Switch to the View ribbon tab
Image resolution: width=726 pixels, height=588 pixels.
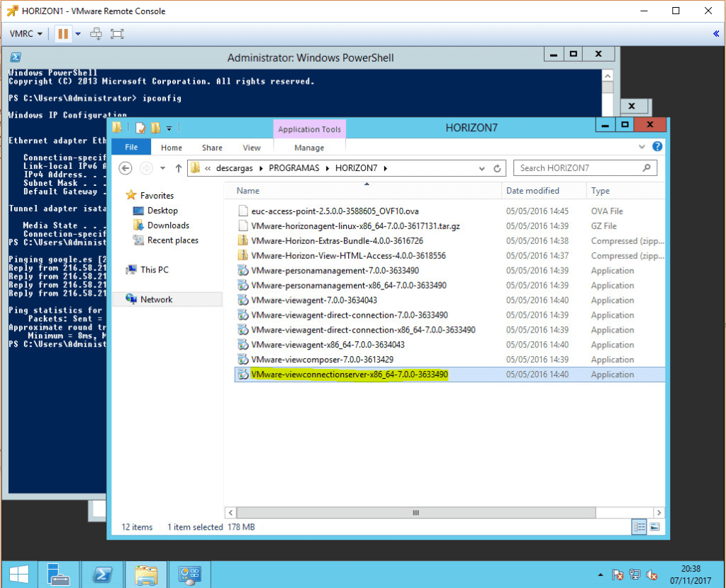pyautogui.click(x=252, y=147)
